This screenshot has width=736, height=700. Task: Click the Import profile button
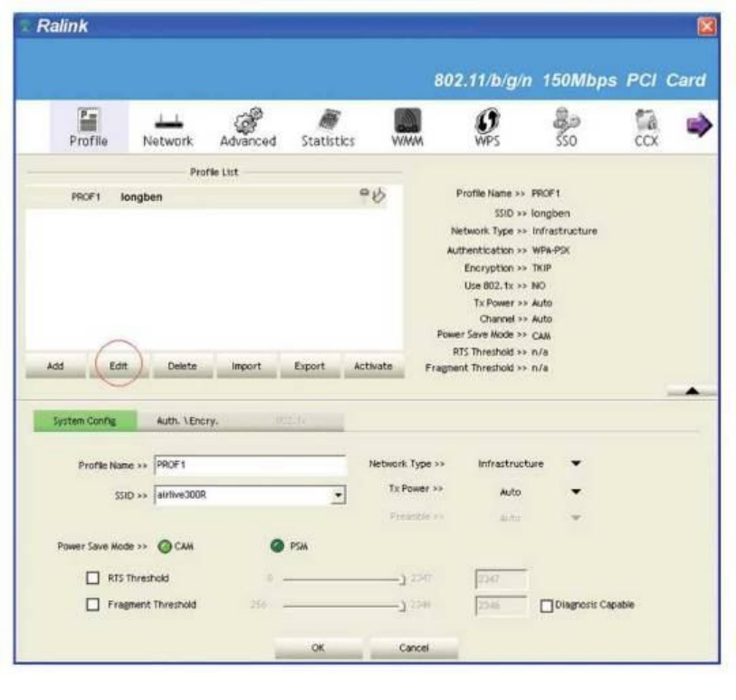coord(246,366)
